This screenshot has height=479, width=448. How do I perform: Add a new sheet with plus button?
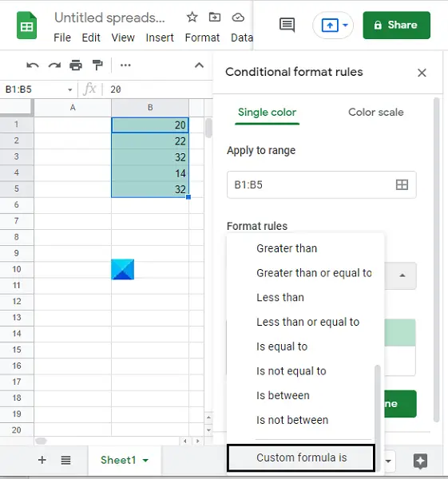[x=42, y=460]
